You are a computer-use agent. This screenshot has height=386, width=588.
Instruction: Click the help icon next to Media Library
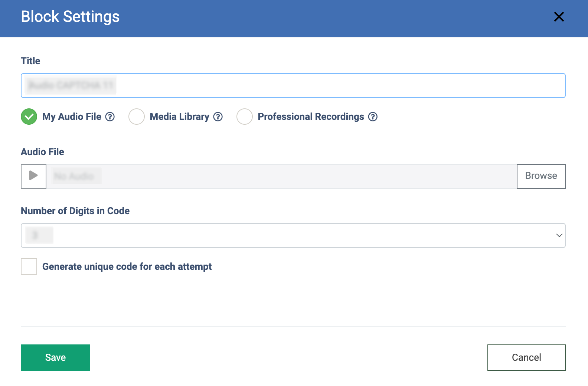218,117
